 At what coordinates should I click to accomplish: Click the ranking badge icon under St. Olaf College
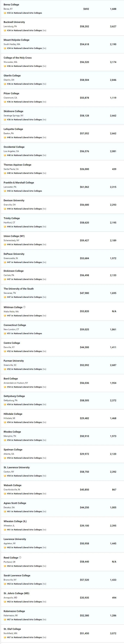click(x=5, y=637)
